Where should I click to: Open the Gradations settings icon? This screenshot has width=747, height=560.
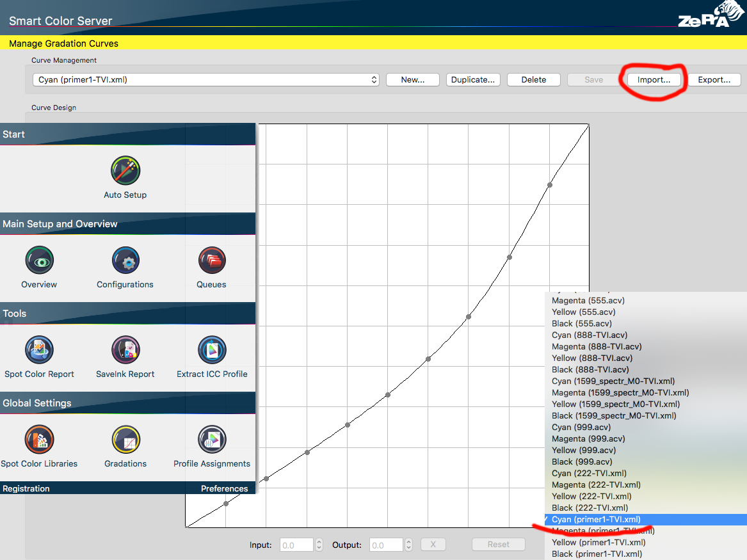125,439
